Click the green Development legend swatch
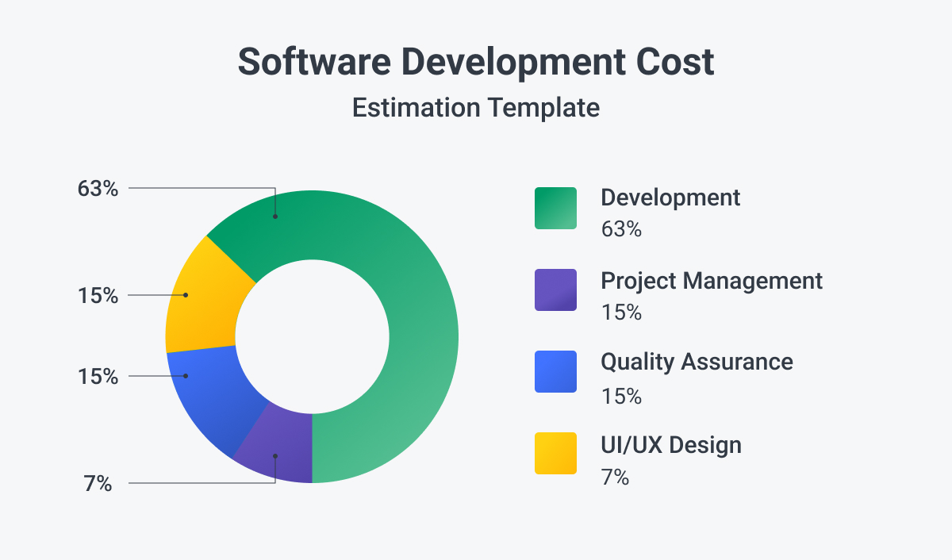This screenshot has height=560, width=952. coord(555,206)
